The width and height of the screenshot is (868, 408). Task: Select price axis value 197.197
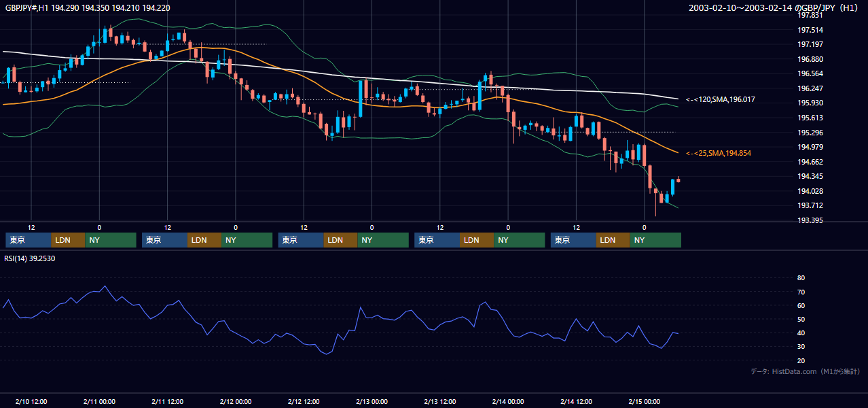(x=810, y=44)
